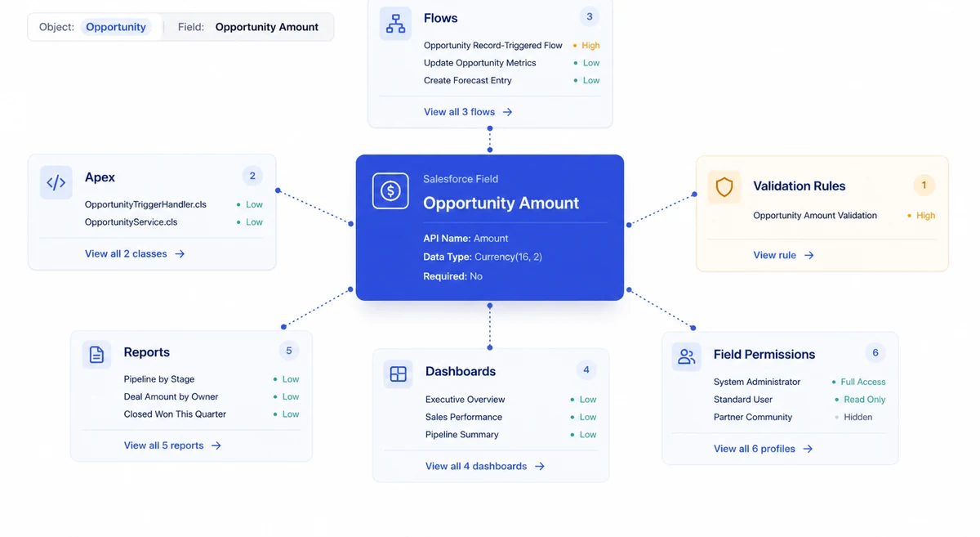
Task: Open the View rule link
Action: pyautogui.click(x=783, y=255)
